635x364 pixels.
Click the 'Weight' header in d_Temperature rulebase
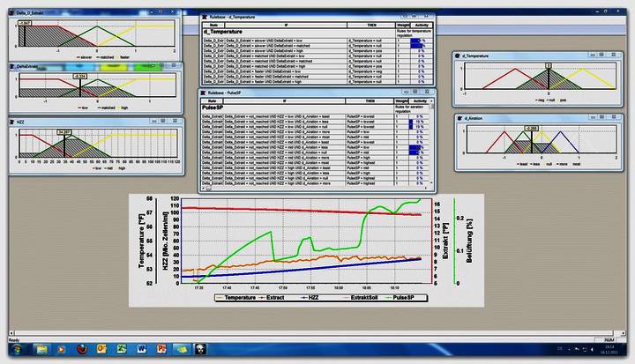pyautogui.click(x=401, y=26)
